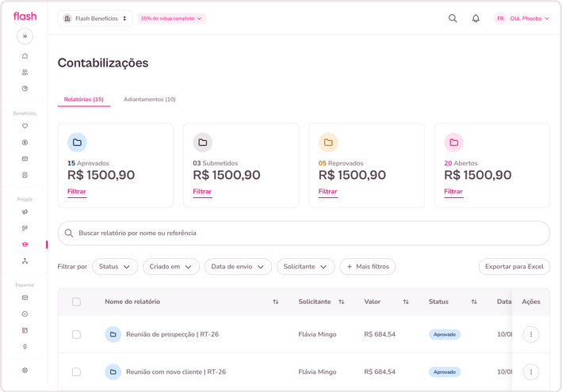This screenshot has height=392, width=562.
Task: Click the search magnifier in header
Action: [453, 18]
